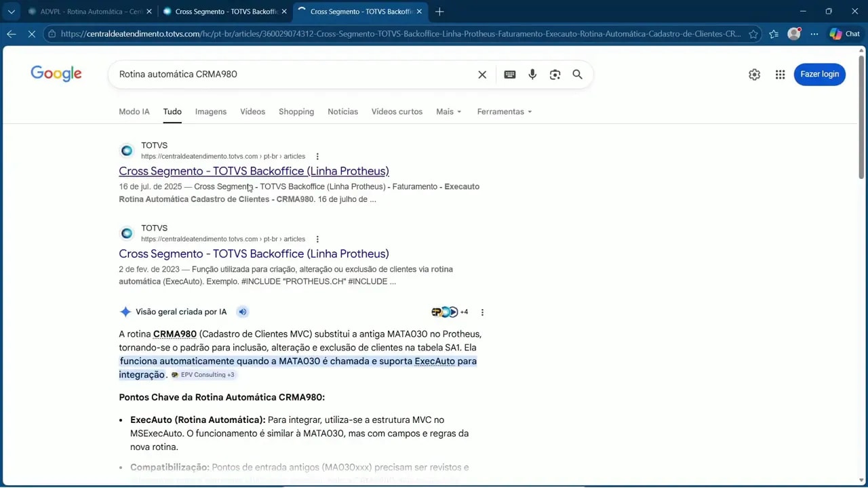Open the Google apps grid
This screenshot has height=488, width=868.
click(x=780, y=74)
